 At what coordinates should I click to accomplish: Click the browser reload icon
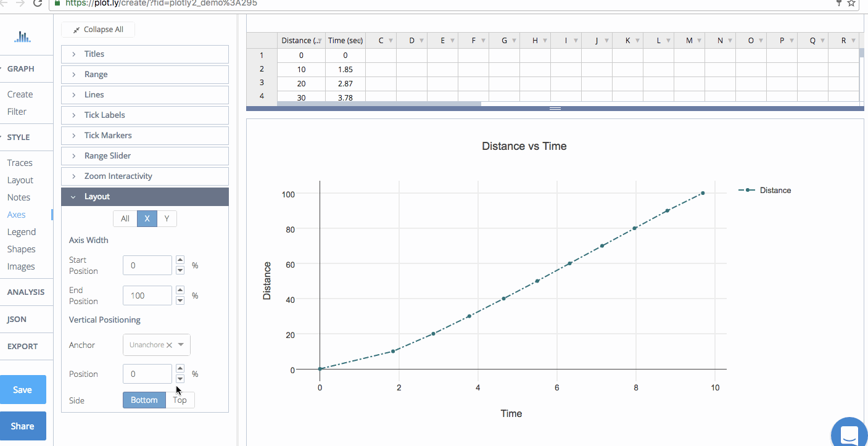37,3
